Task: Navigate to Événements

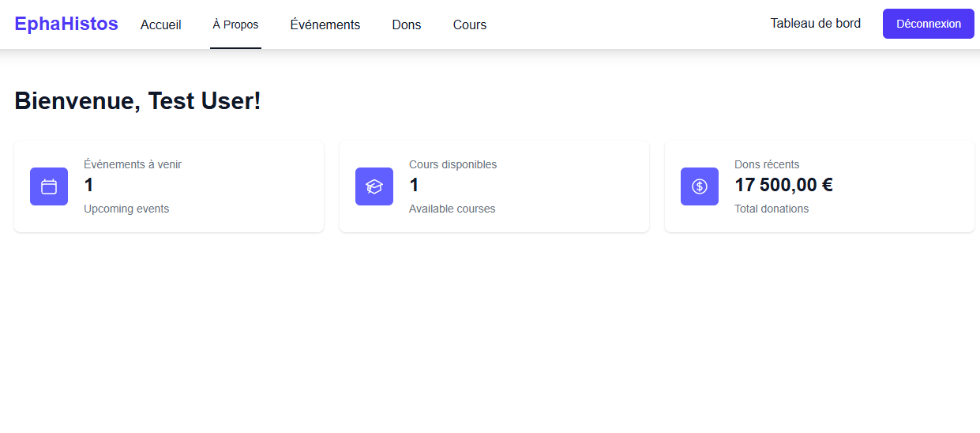Action: pos(325,24)
